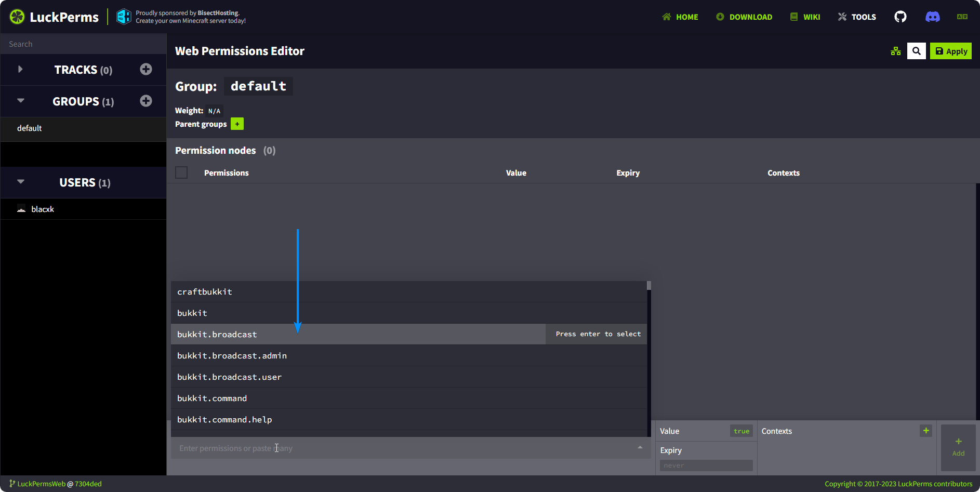Viewport: 980px width, 492px height.
Task: Click the sidebar Search field
Action: click(83, 44)
